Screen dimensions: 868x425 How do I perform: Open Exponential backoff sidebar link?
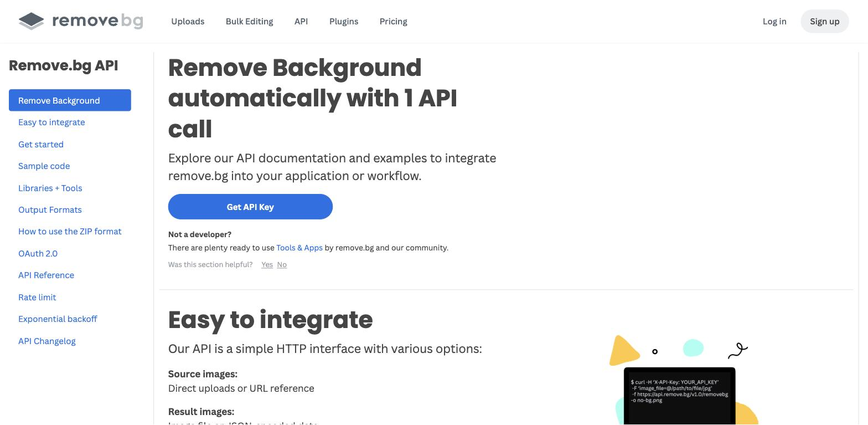click(x=58, y=319)
